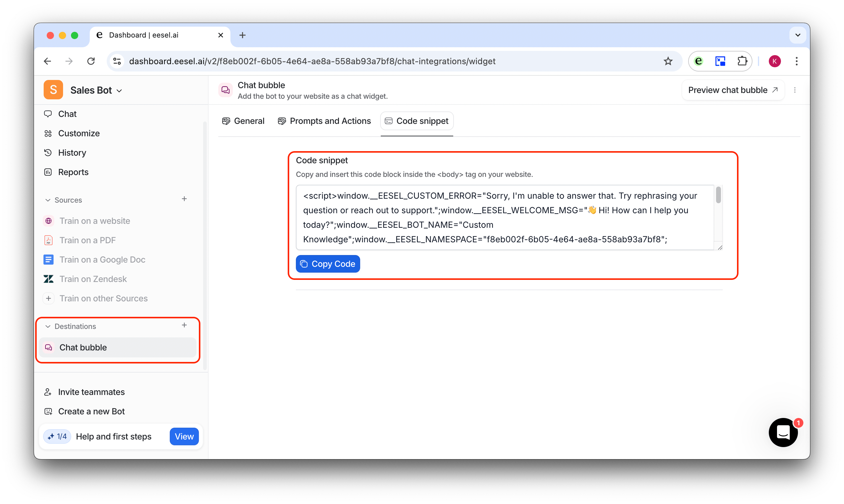The width and height of the screenshot is (844, 504).
Task: Click the code snippet scrollbar
Action: point(718,195)
